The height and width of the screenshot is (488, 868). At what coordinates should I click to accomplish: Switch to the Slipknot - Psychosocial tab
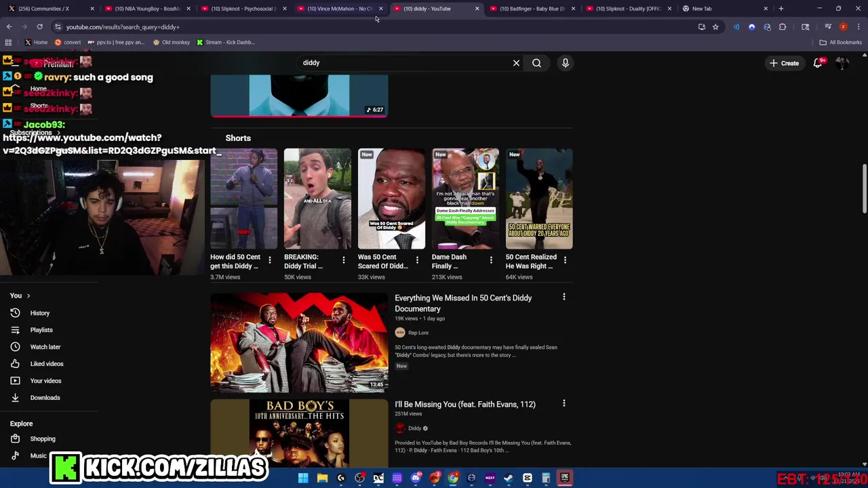242,9
